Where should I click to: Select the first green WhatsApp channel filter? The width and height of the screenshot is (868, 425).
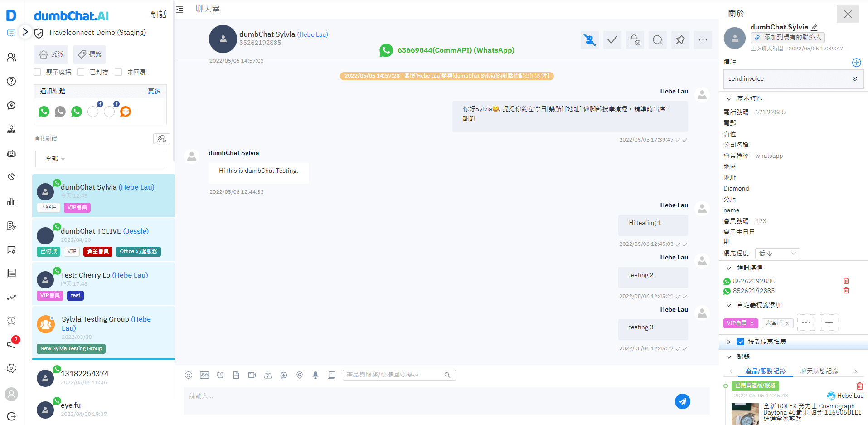[44, 112]
